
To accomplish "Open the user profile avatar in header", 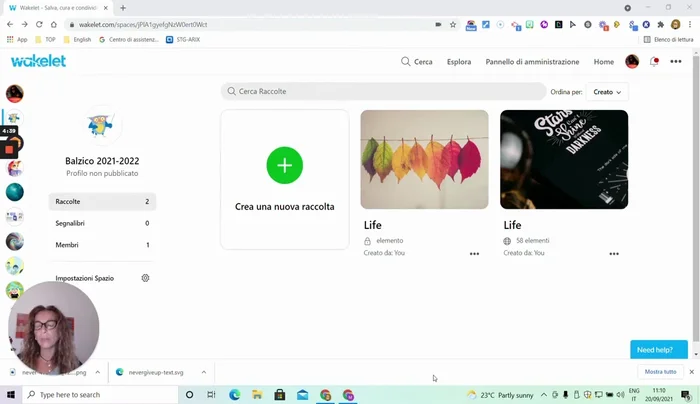I will coord(632,62).
